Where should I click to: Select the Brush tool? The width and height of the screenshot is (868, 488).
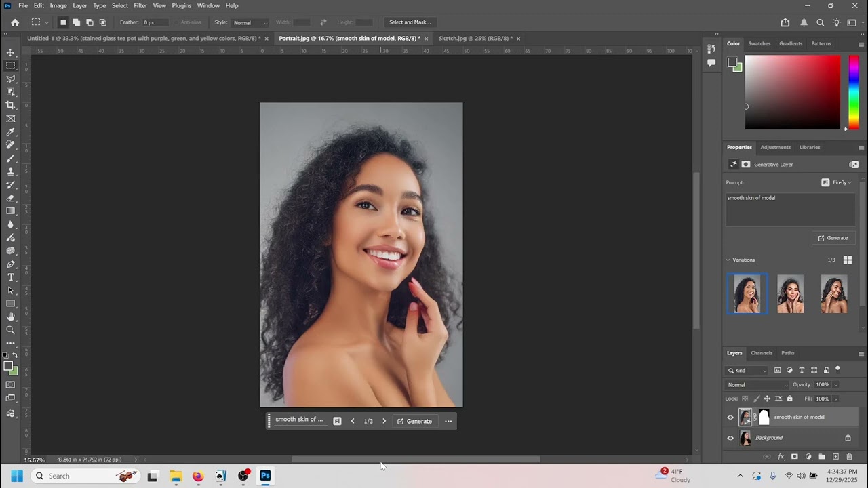point(10,158)
